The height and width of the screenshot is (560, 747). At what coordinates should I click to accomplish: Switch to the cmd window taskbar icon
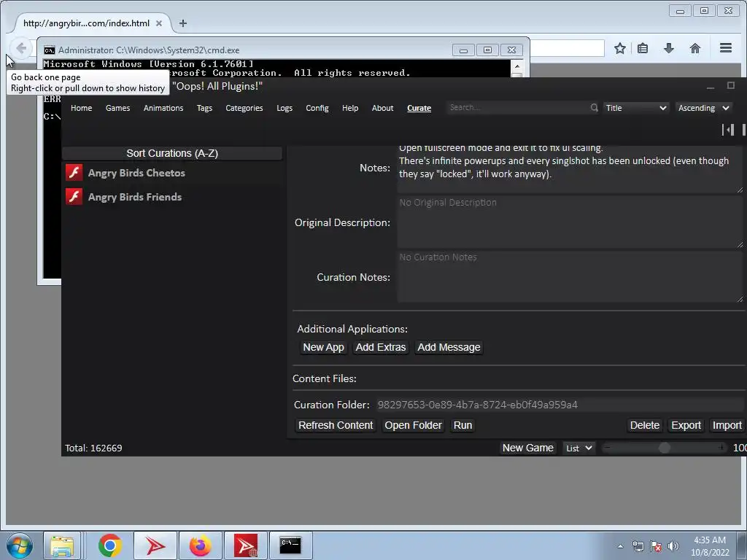click(290, 545)
